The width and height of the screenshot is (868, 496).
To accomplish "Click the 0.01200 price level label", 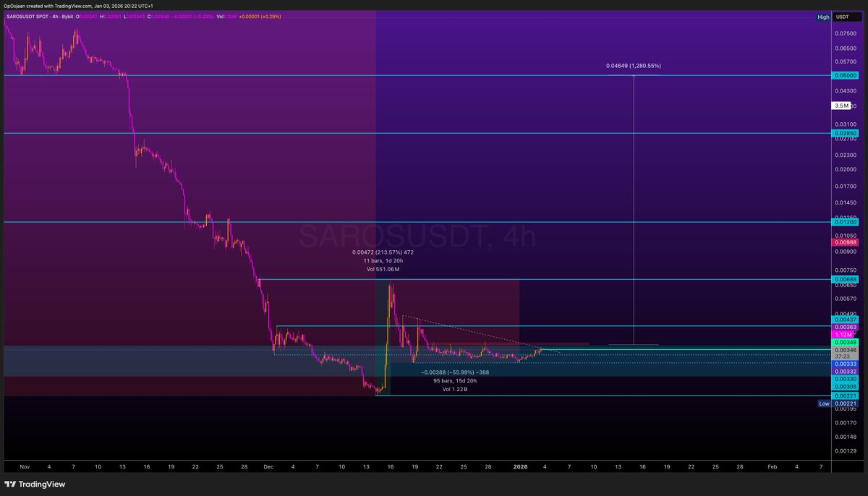I will [846, 222].
